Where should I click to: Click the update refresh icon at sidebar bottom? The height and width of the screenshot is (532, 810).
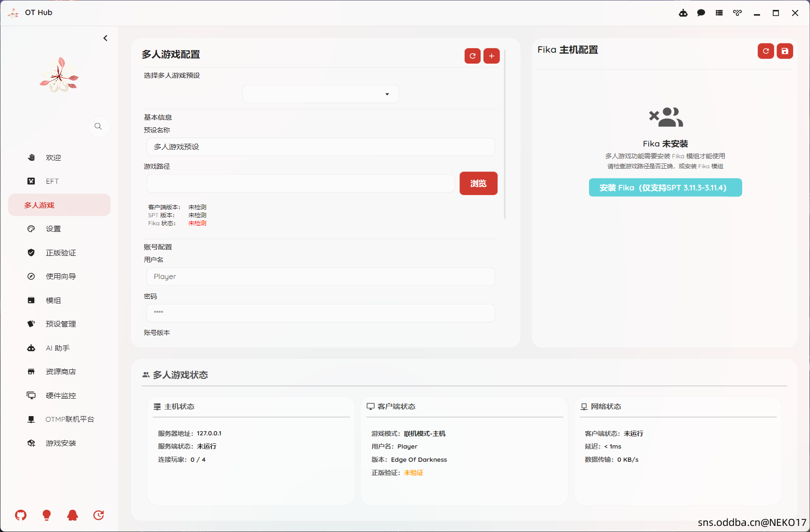click(98, 515)
